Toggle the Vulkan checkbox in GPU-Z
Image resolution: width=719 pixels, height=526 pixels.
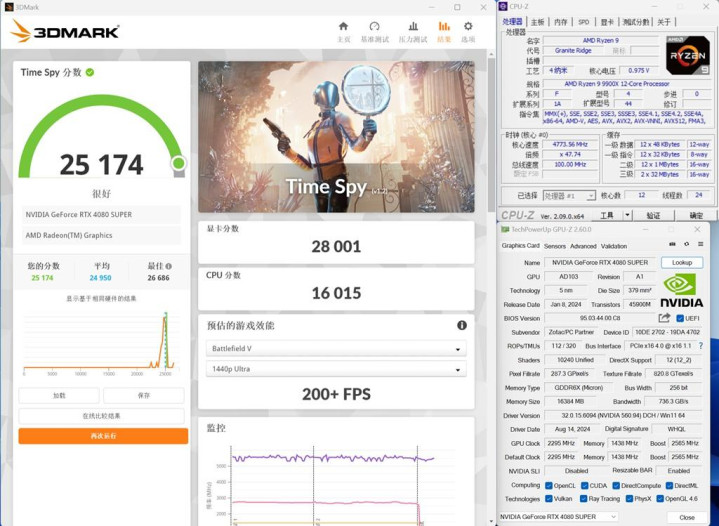(548, 498)
